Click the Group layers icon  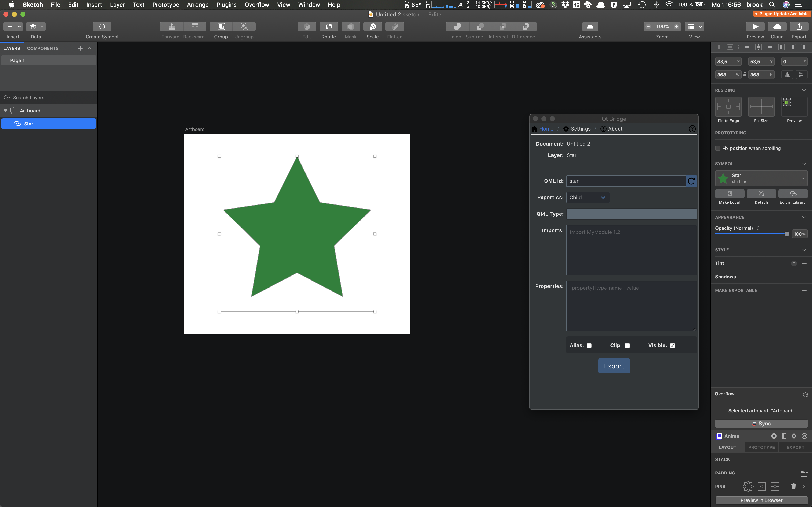click(x=221, y=26)
